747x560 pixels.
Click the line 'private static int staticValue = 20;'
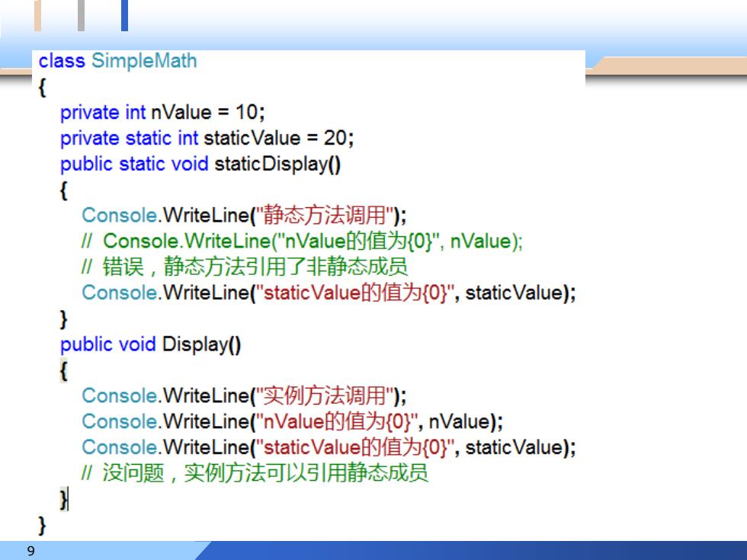[x=207, y=138]
